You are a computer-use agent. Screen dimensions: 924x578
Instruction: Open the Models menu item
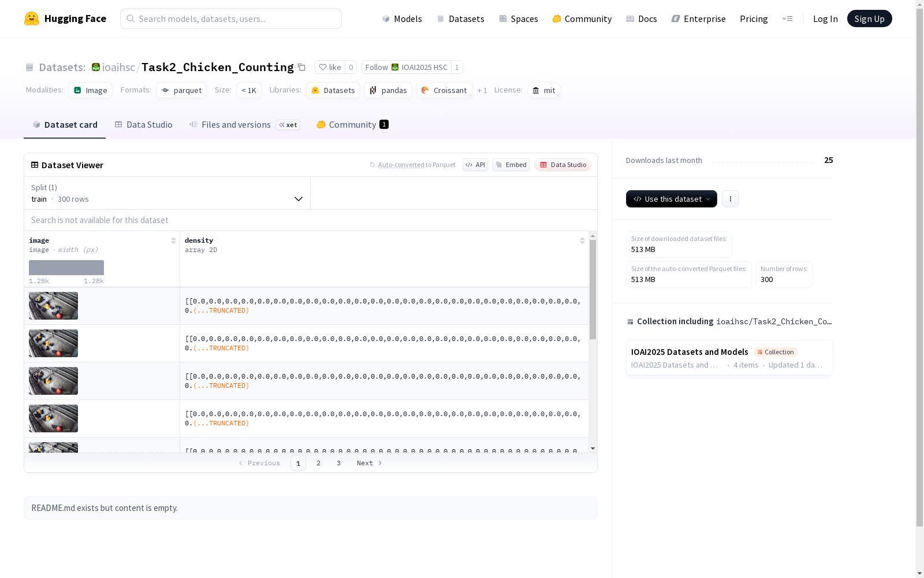[x=402, y=18]
